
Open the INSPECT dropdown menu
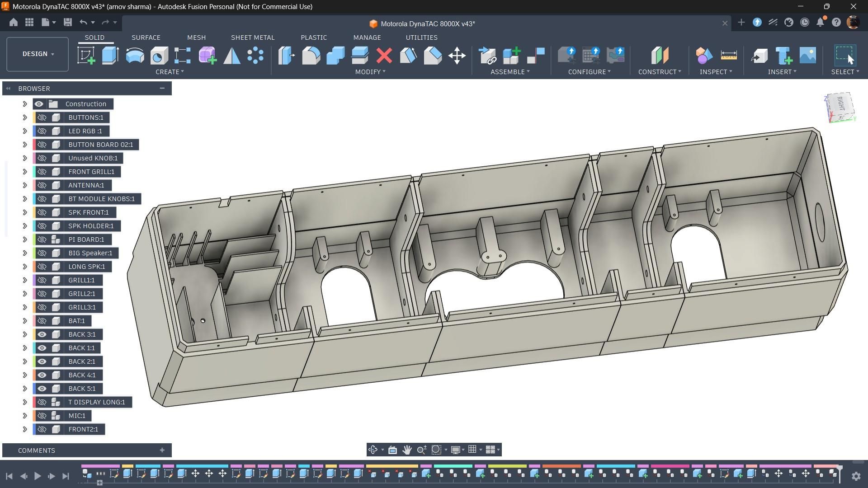point(716,72)
